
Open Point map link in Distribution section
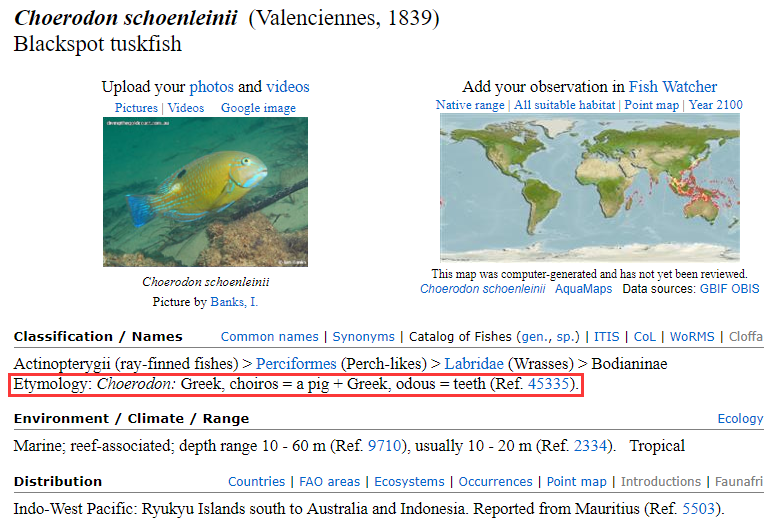[576, 482]
